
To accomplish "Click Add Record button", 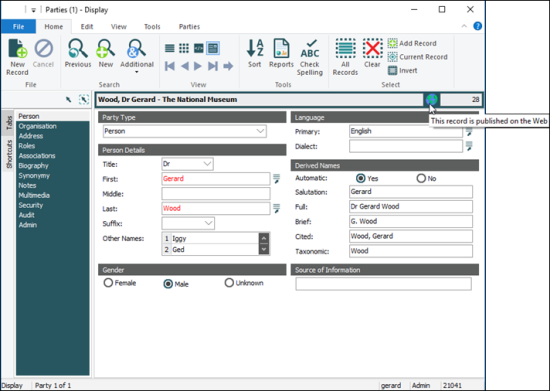I will [x=412, y=43].
